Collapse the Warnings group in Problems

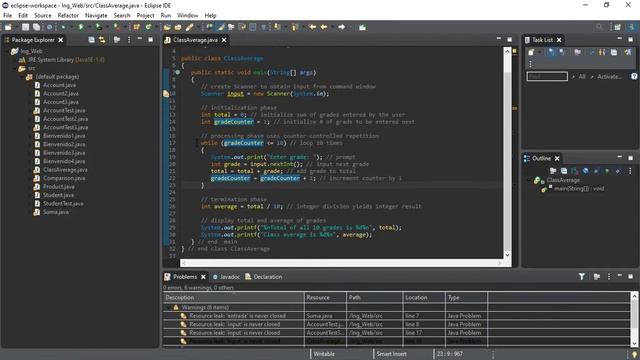(x=169, y=307)
